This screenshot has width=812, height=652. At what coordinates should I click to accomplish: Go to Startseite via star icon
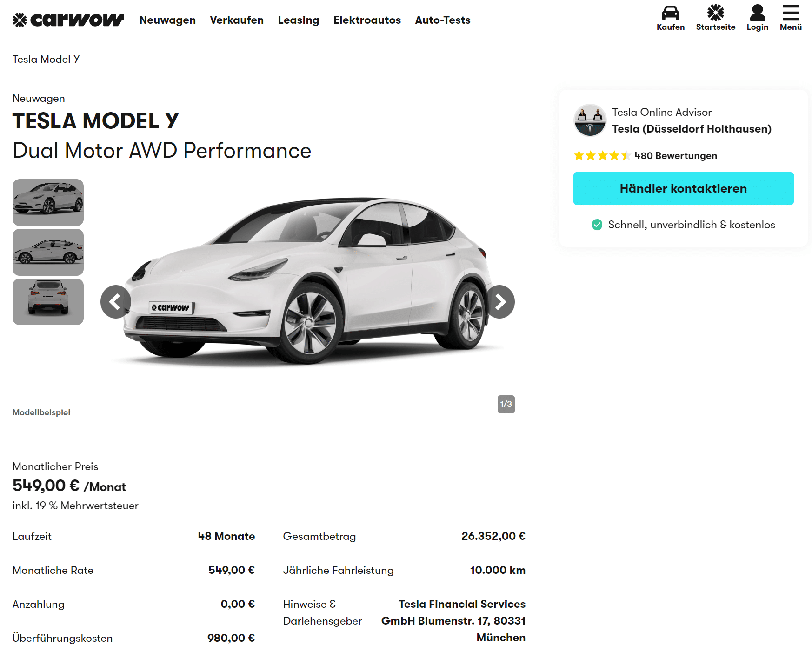[715, 18]
